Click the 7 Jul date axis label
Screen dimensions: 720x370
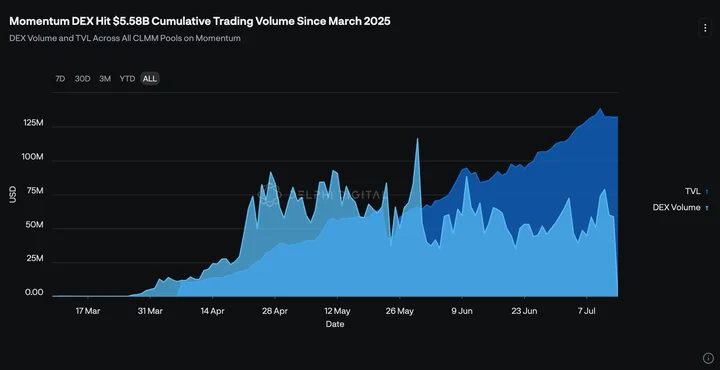pyautogui.click(x=586, y=311)
